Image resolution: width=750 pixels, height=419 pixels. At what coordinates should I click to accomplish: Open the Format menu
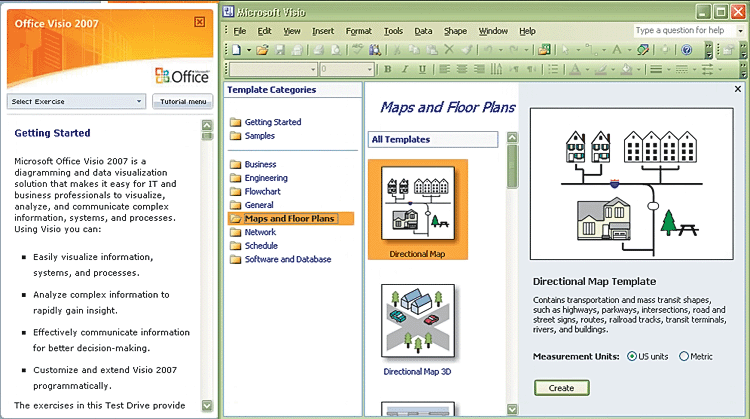point(359,31)
